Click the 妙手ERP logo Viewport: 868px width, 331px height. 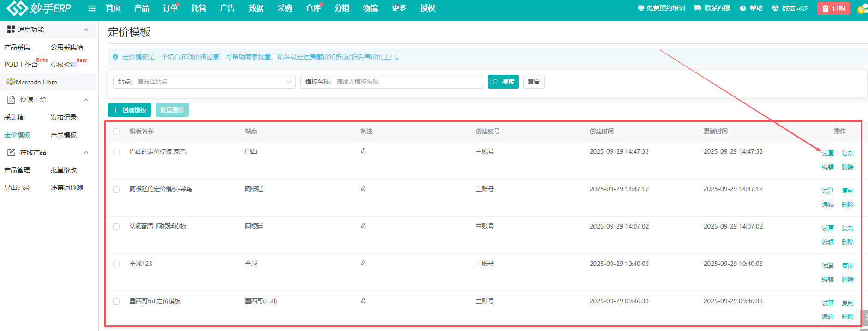click(39, 8)
